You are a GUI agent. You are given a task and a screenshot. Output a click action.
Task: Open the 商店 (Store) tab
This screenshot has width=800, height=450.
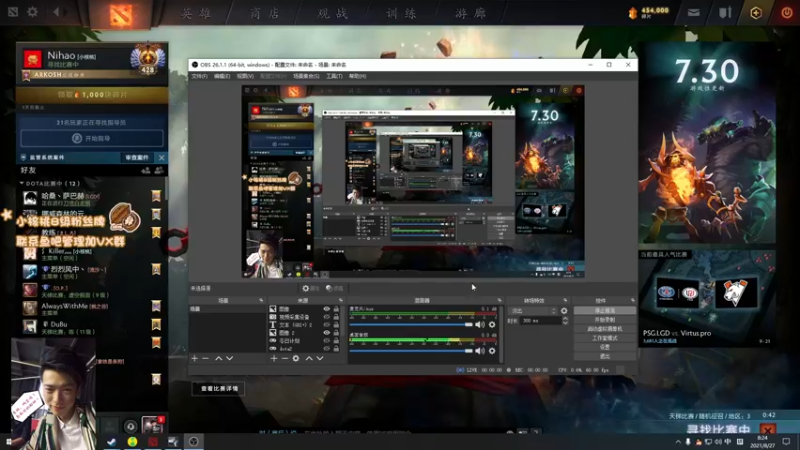click(x=264, y=13)
